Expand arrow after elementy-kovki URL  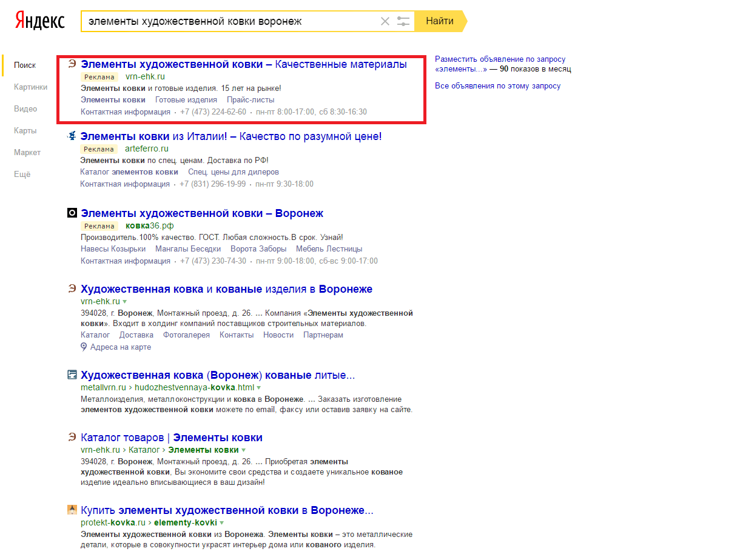[222, 522]
